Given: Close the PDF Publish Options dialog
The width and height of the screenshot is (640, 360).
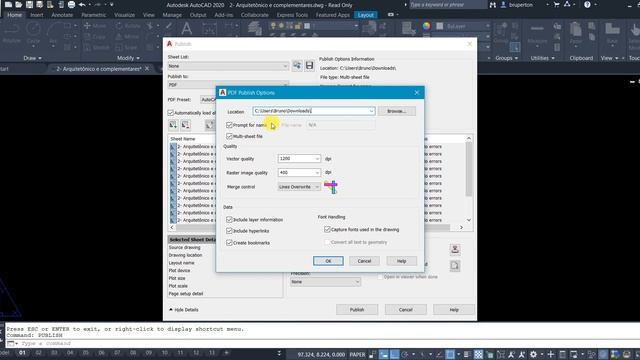Looking at the screenshot, I should coord(417,93).
